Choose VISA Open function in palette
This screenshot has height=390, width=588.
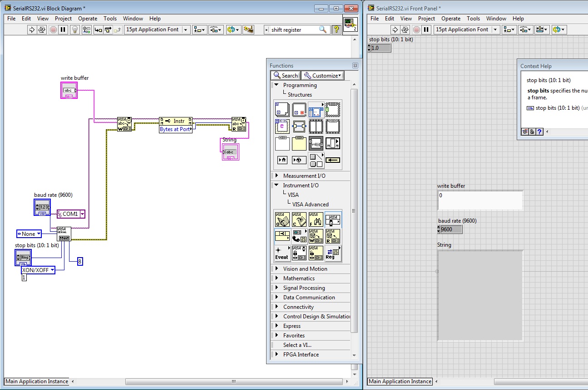point(282,219)
